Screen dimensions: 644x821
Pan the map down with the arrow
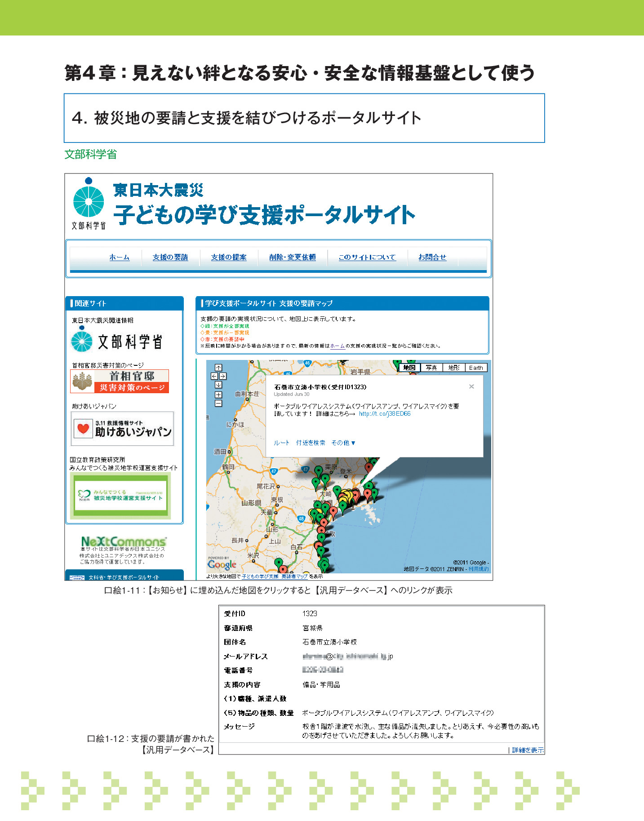click(218, 385)
